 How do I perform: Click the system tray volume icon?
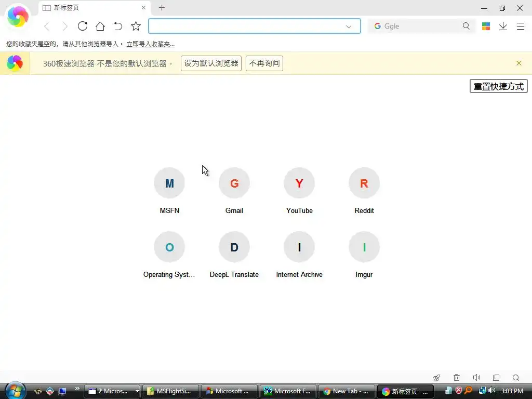click(491, 391)
